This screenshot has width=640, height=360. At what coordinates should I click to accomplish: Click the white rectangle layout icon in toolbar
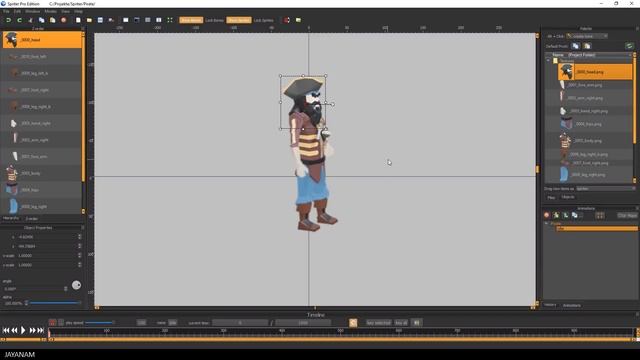click(126, 20)
